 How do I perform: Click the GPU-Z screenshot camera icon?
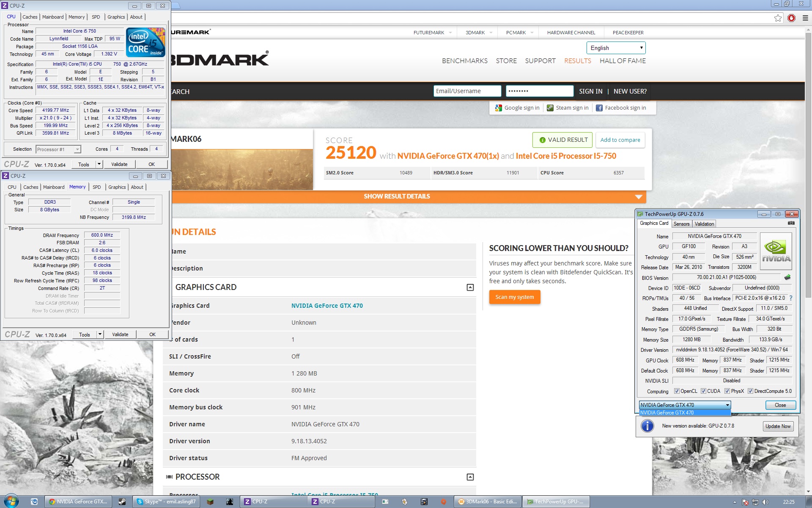coord(791,223)
